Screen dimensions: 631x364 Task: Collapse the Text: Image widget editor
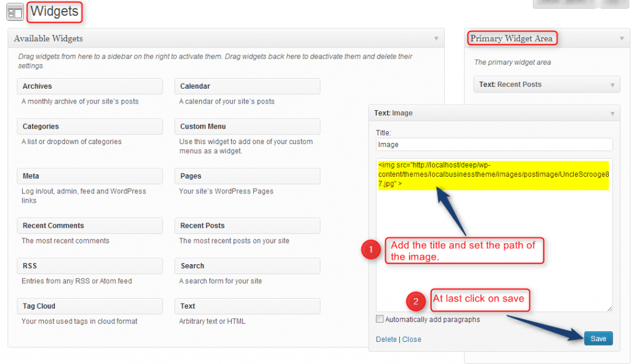(613, 113)
